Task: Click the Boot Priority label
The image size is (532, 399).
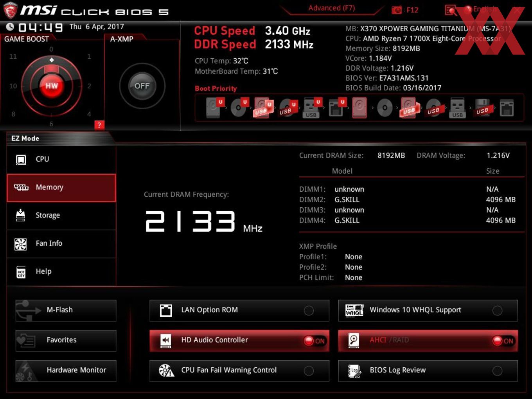Action: point(216,88)
